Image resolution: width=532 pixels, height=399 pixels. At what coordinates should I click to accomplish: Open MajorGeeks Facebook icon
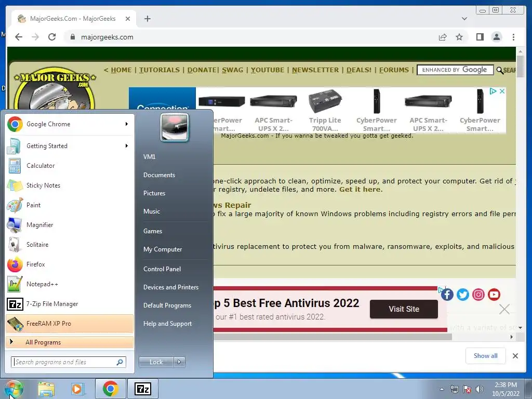447,295
